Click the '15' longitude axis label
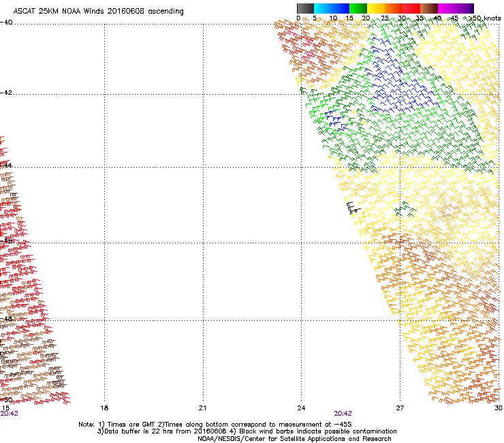This screenshot has width=504, height=443. pos(5,408)
